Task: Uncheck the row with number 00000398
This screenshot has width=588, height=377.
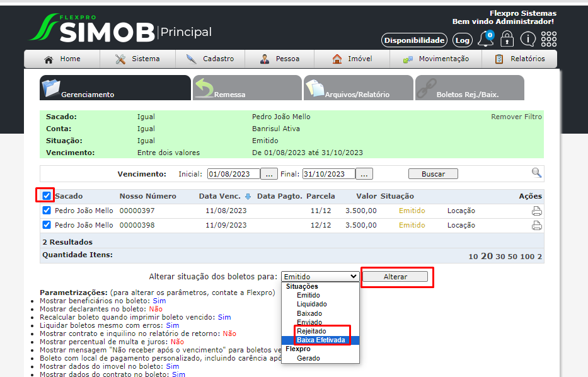Action: point(47,225)
